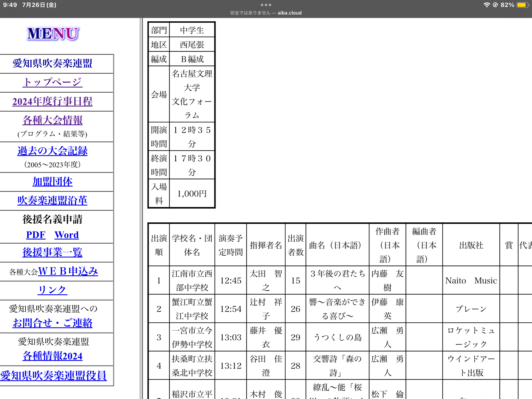Open お問合せ・ご連絡 contact link
Screen dimensions: 532x399
[x=52, y=323]
